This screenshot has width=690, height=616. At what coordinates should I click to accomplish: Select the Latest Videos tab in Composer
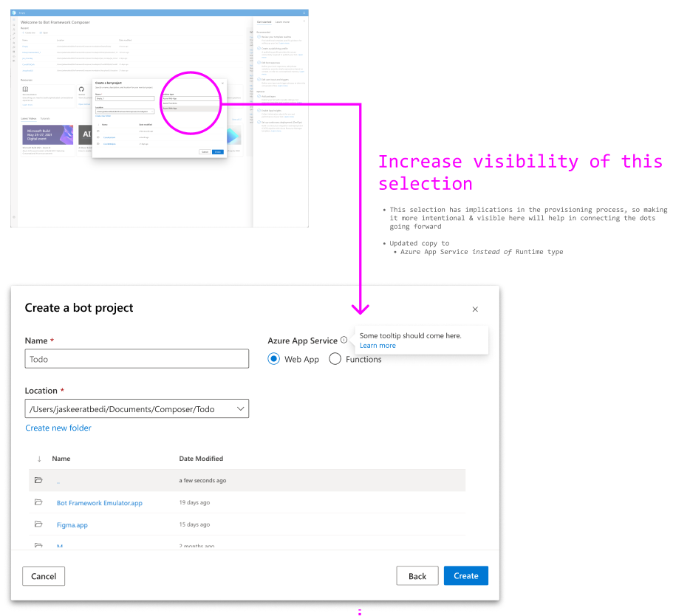(29, 119)
